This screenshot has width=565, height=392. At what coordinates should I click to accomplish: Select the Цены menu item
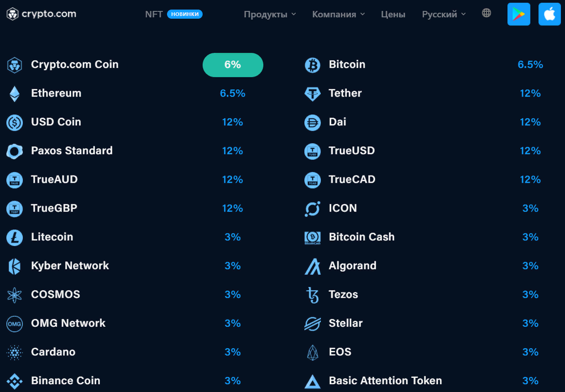393,14
